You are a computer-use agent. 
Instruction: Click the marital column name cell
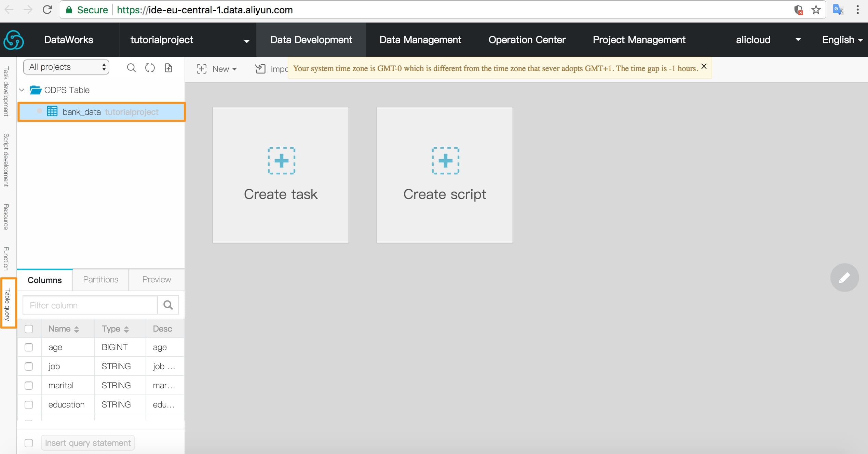point(68,386)
